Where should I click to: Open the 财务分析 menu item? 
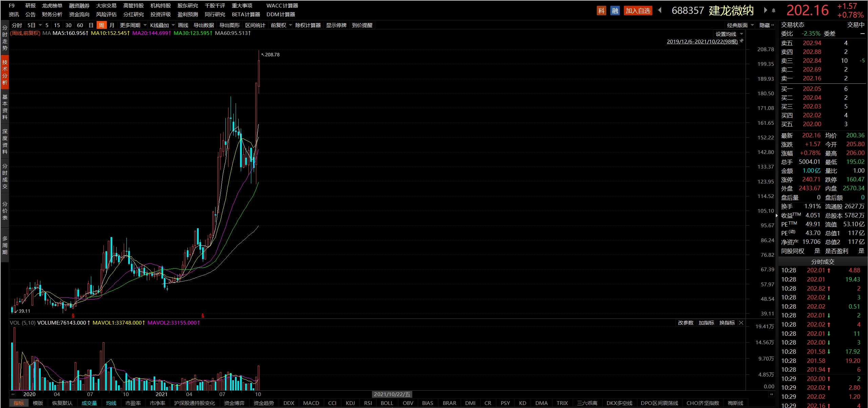(52, 15)
